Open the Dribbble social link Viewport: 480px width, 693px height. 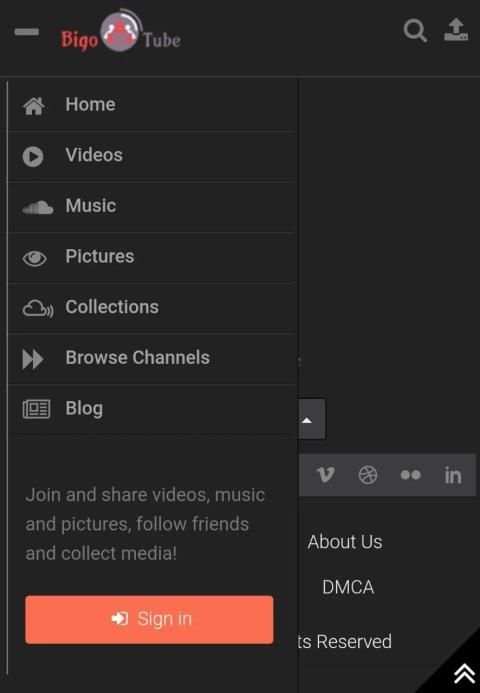[368, 475]
